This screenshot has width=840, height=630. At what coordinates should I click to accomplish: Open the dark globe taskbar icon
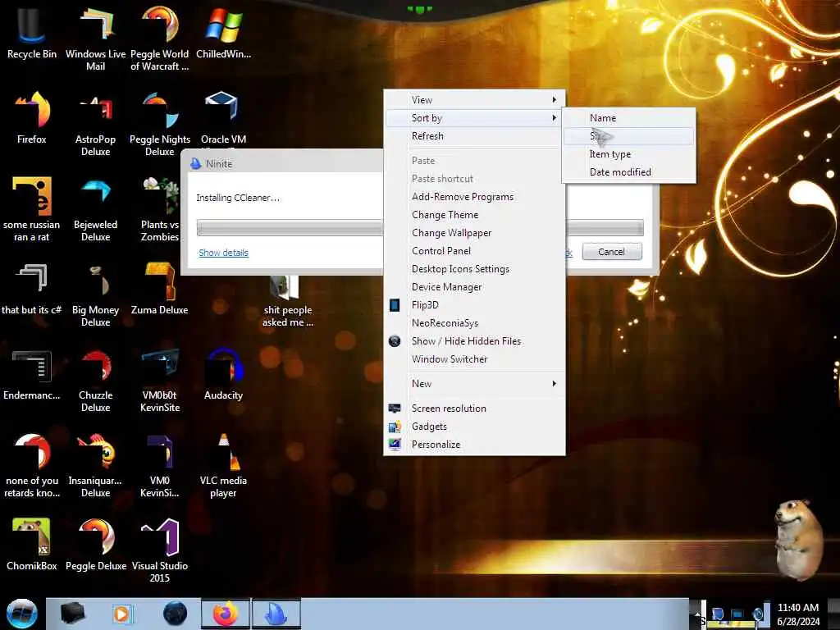(175, 614)
